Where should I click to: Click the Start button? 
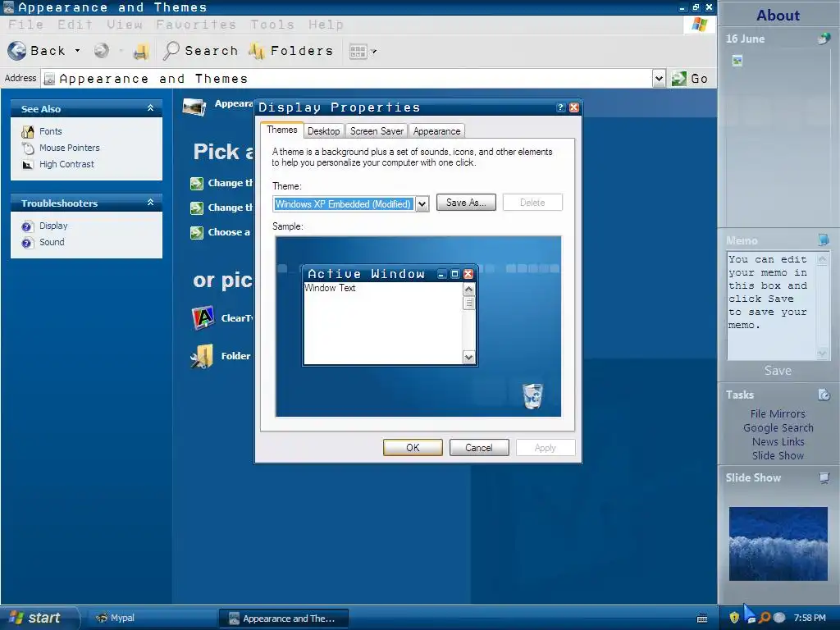click(38, 619)
